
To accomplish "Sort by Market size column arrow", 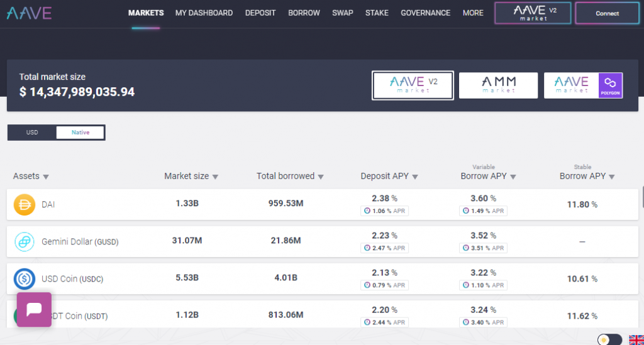I will pyautogui.click(x=215, y=177).
